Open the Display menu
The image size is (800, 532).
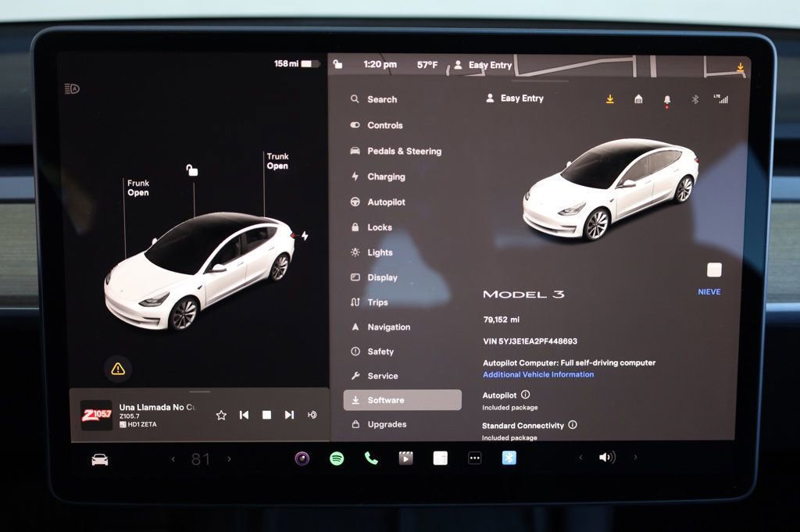pyautogui.click(x=374, y=277)
